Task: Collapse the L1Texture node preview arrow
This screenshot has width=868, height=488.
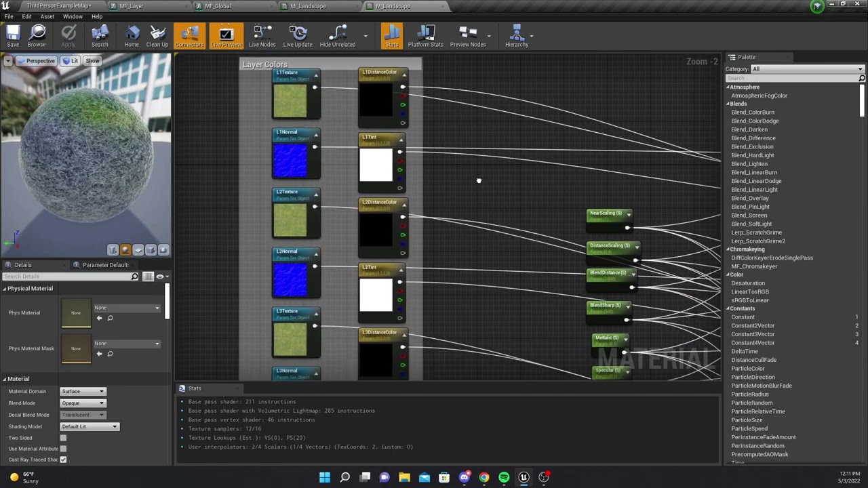Action: click(315, 75)
